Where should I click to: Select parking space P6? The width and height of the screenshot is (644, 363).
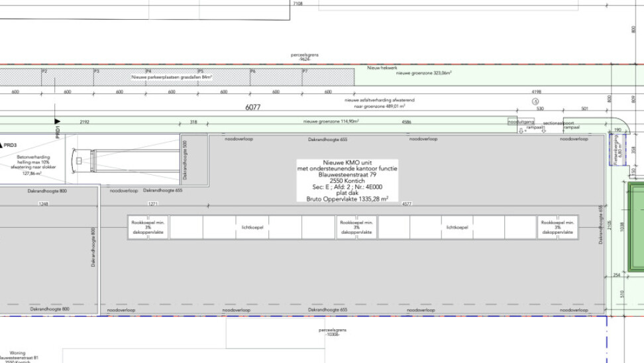[x=276, y=78]
